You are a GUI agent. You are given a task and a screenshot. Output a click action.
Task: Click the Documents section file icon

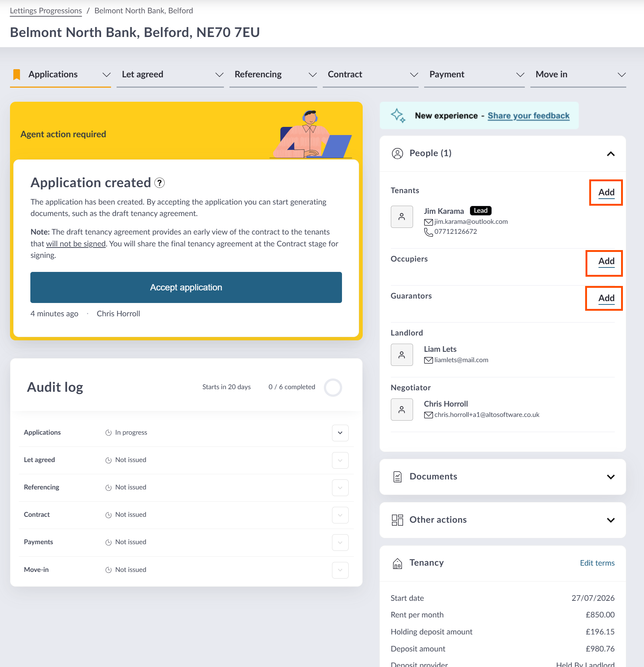[x=397, y=477]
